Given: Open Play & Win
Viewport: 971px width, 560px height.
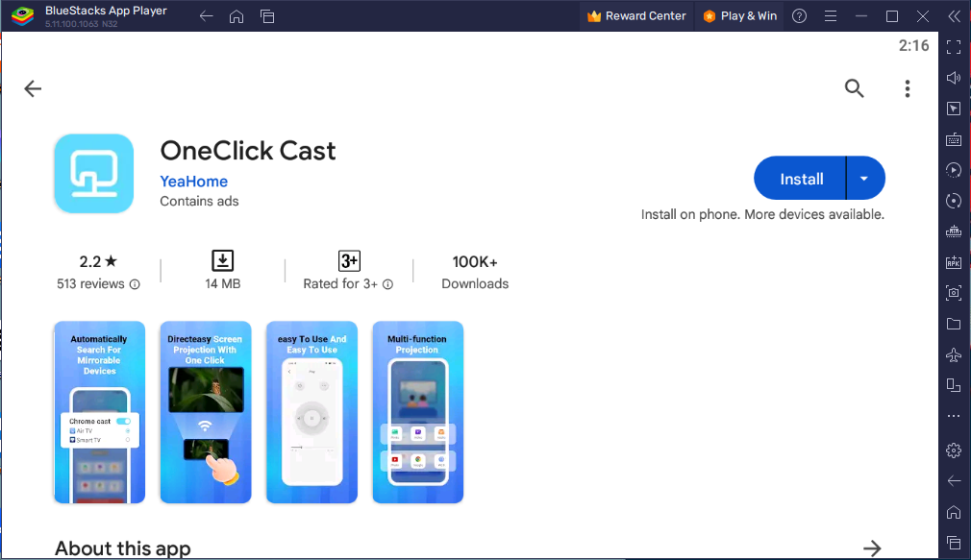Looking at the screenshot, I should 740,16.
